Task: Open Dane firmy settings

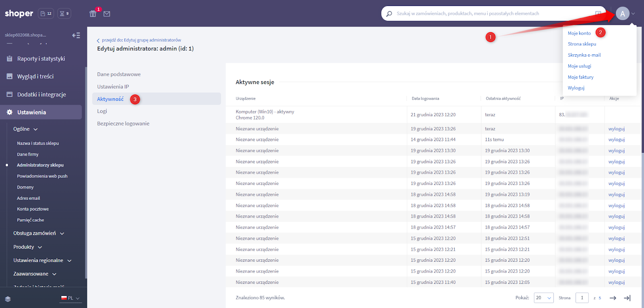Action: pos(28,154)
